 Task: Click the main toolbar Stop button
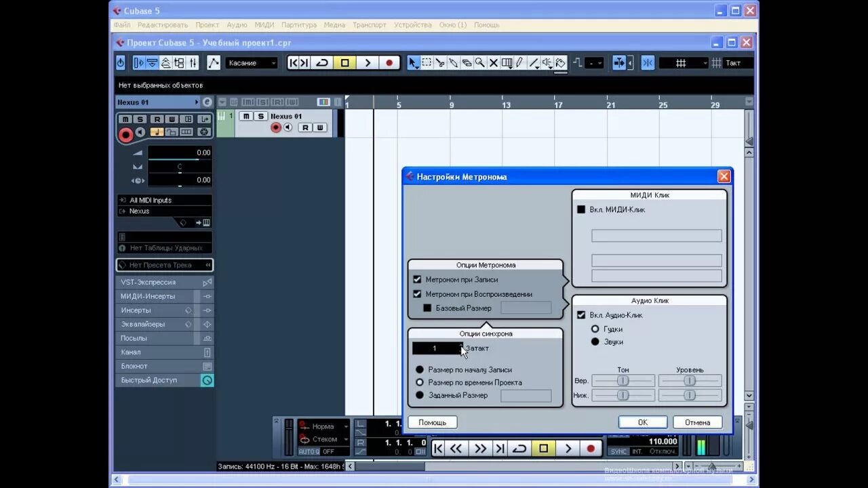(344, 63)
